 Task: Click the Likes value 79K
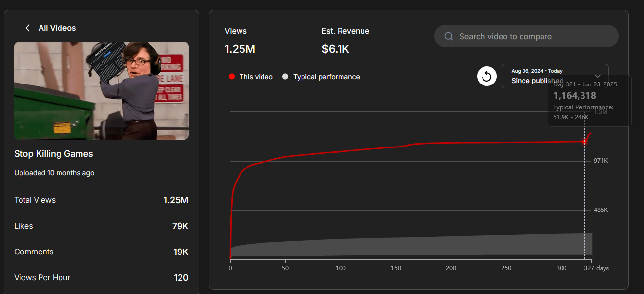(x=180, y=226)
